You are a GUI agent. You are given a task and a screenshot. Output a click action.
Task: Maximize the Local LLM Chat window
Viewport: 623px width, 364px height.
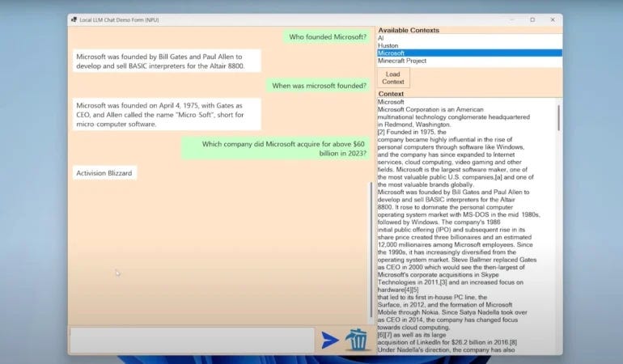532,19
